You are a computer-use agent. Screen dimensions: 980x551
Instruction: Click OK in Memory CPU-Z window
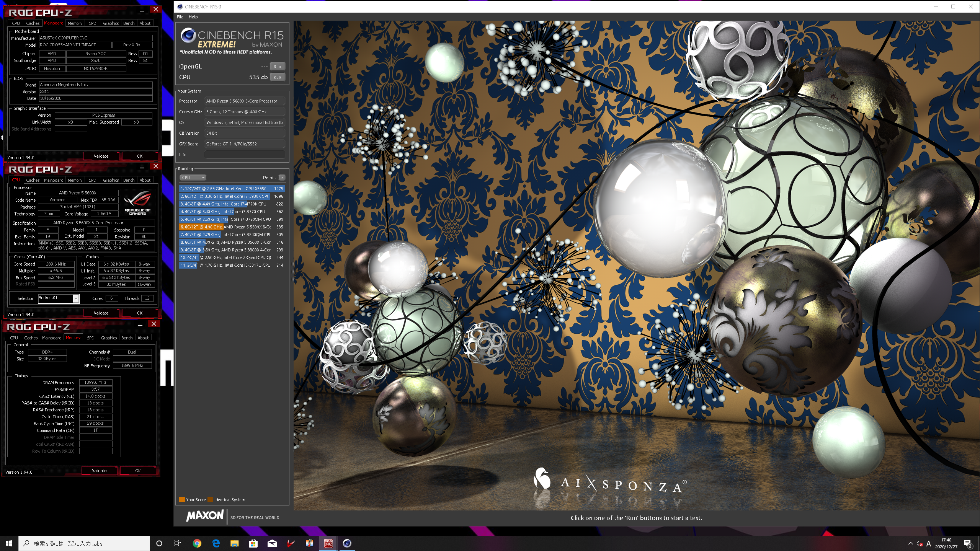(x=138, y=471)
